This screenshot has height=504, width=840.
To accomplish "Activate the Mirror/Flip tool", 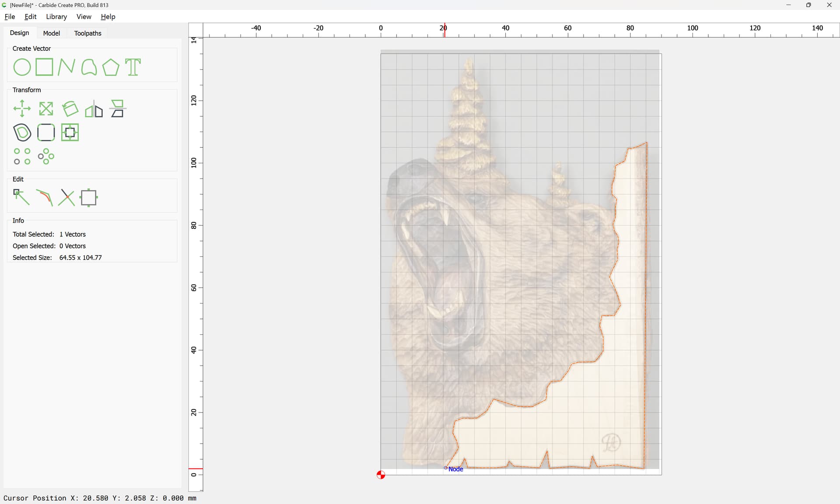I will tap(94, 109).
